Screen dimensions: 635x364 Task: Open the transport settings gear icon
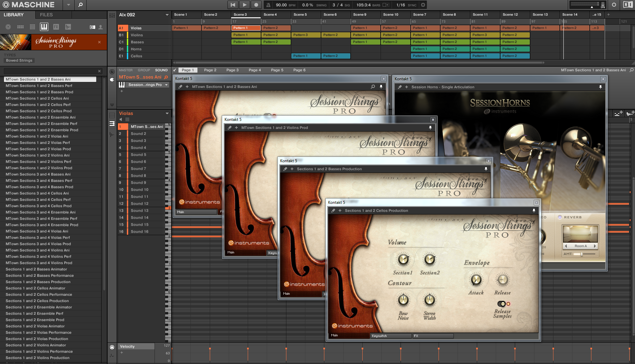423,5
